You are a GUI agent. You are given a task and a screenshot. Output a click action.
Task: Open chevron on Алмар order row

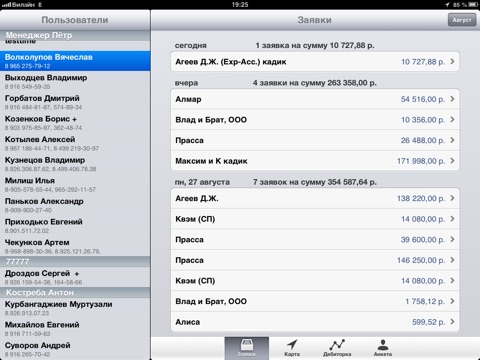[452, 99]
